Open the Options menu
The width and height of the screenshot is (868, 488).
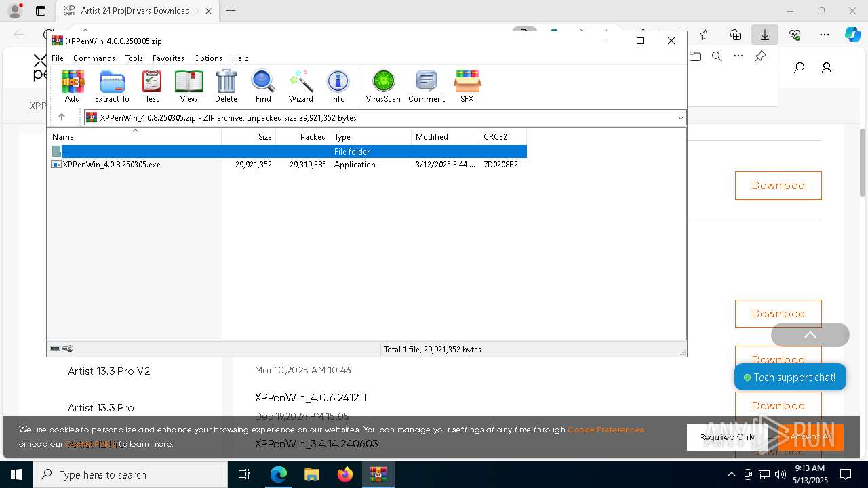[x=208, y=58]
